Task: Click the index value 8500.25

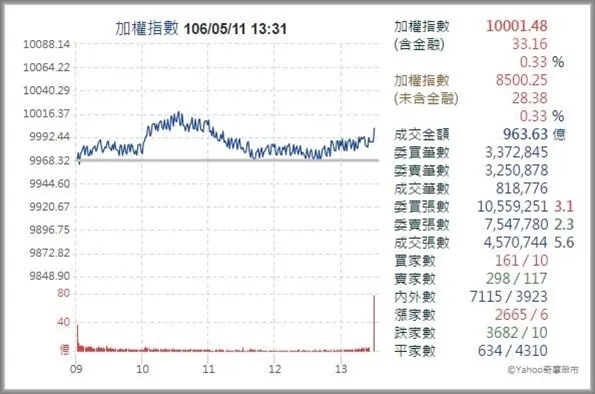Action: point(522,80)
